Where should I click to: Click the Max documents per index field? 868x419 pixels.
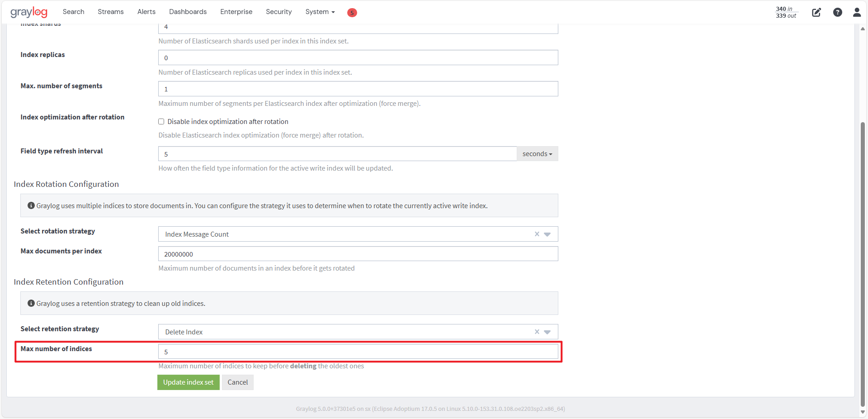point(358,254)
